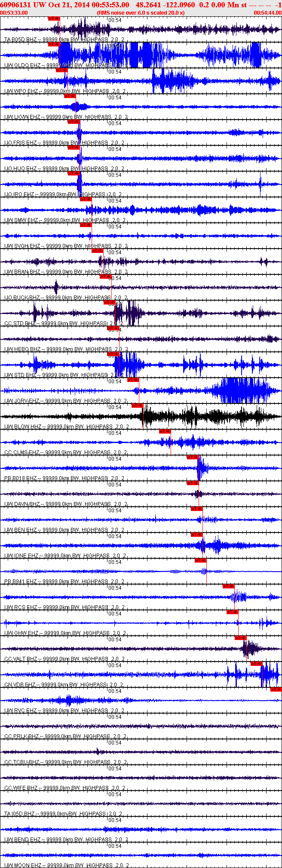Click the UW JORV EHZ station label
This screenshot has height=868, width=282.
[x=66, y=401]
